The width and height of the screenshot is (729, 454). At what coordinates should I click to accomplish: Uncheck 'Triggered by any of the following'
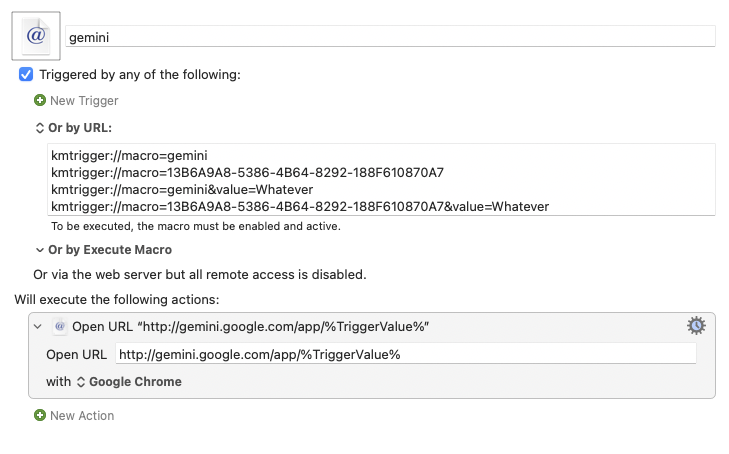[26, 75]
